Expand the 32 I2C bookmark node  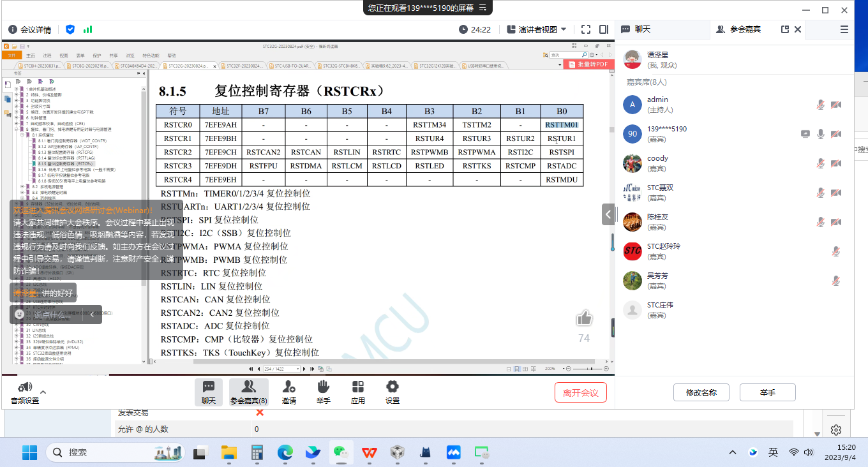tap(17, 336)
